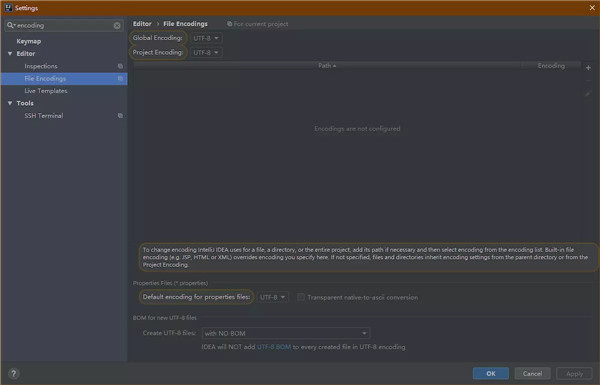This screenshot has width=600, height=385.
Task: Click the Apply button
Action: [x=574, y=374]
